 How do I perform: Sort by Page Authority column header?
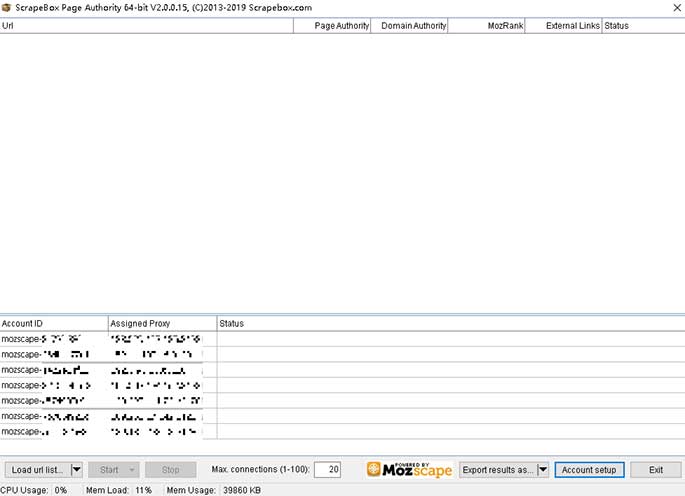332,26
